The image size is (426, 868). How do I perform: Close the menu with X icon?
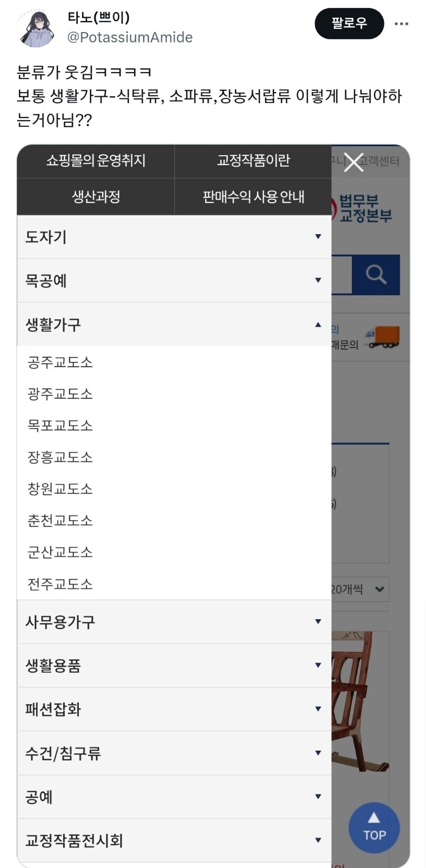click(x=353, y=162)
